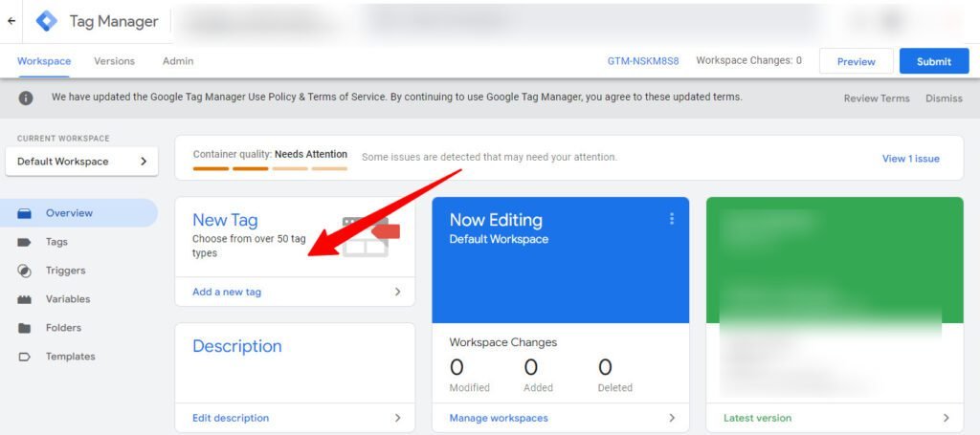
Task: Click the Triggers sidebar icon
Action: coord(24,271)
